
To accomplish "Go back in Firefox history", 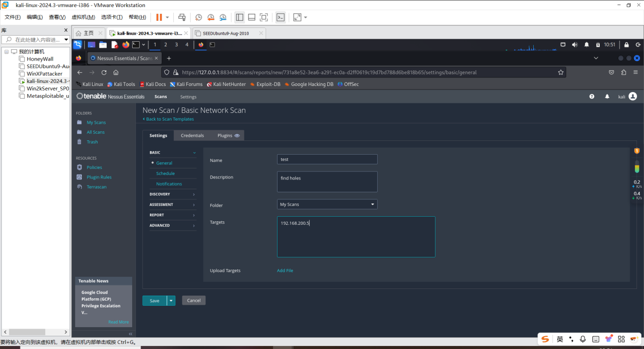I will point(79,72).
